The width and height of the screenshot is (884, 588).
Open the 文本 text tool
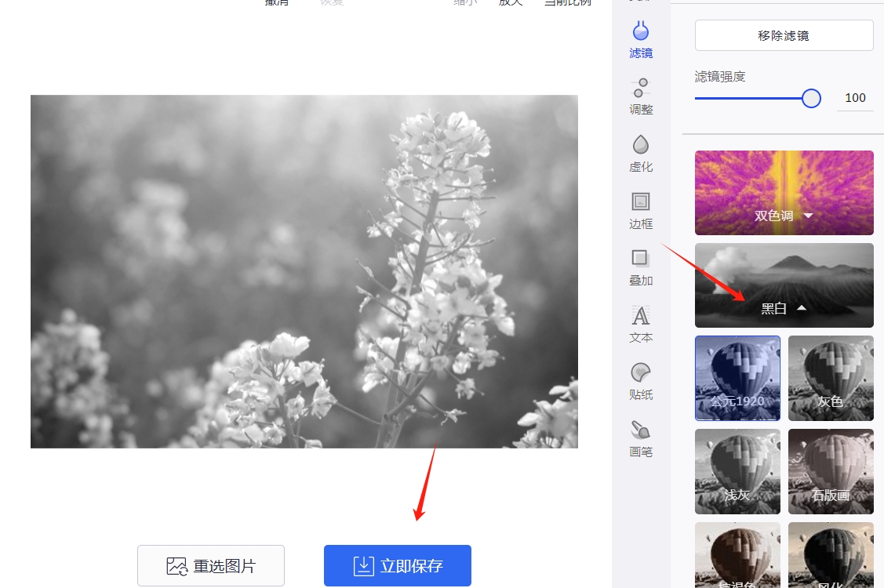click(640, 325)
